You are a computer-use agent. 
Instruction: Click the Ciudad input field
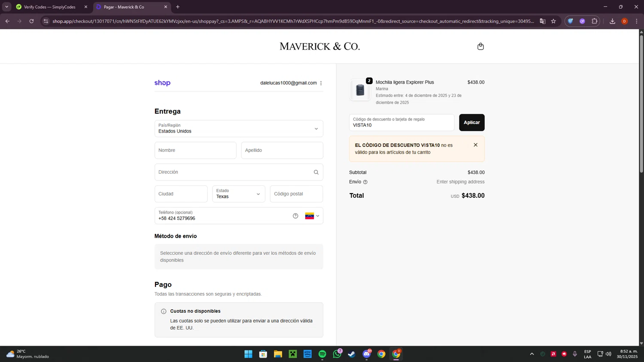[181, 194]
